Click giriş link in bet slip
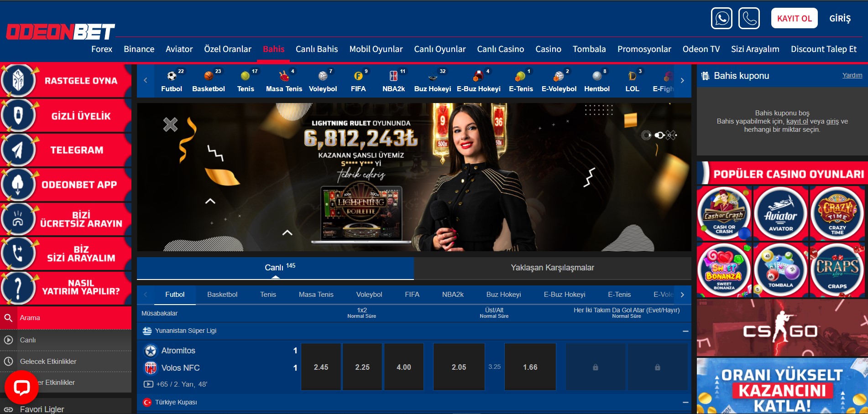868x414 pixels. click(832, 121)
